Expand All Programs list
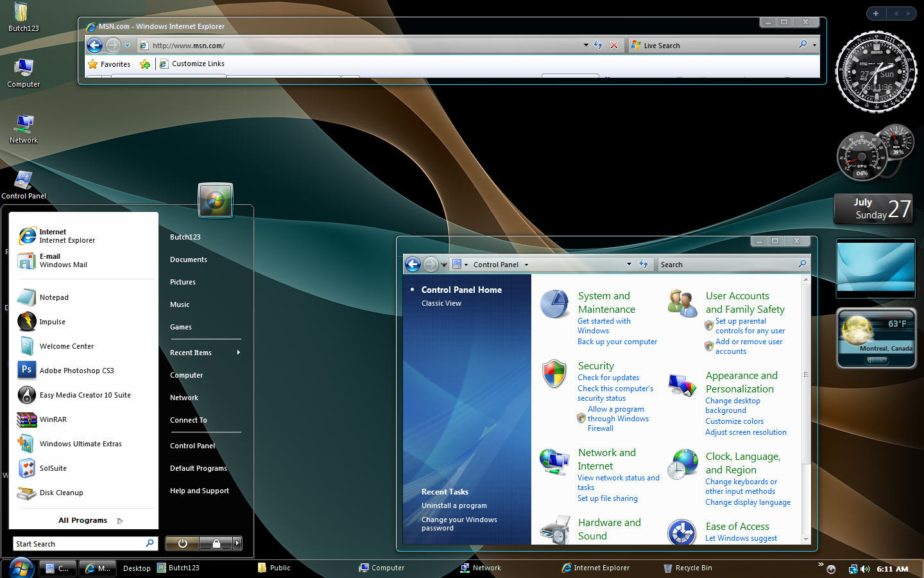The image size is (924, 578). click(90, 520)
